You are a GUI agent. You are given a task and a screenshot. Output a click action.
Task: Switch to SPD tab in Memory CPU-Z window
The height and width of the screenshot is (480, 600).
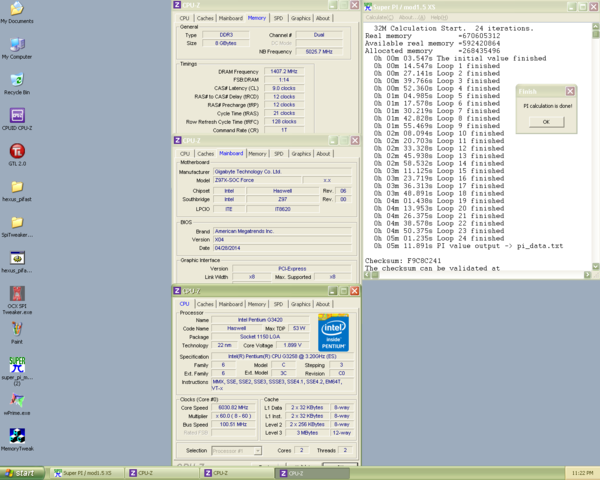[x=279, y=18]
